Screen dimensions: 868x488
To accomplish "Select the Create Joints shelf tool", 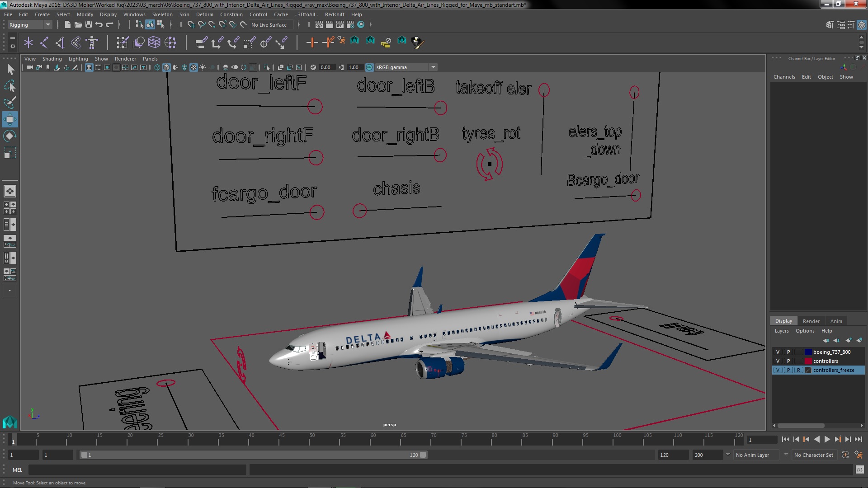I will tap(44, 42).
